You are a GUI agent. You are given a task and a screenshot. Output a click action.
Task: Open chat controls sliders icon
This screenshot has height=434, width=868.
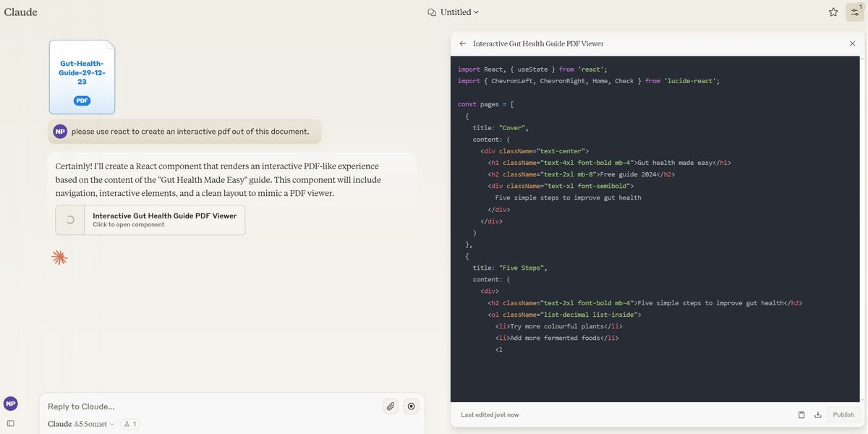(854, 12)
